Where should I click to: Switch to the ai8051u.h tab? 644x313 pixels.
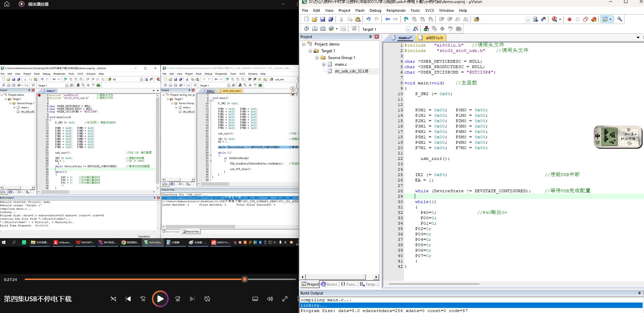[434, 38]
